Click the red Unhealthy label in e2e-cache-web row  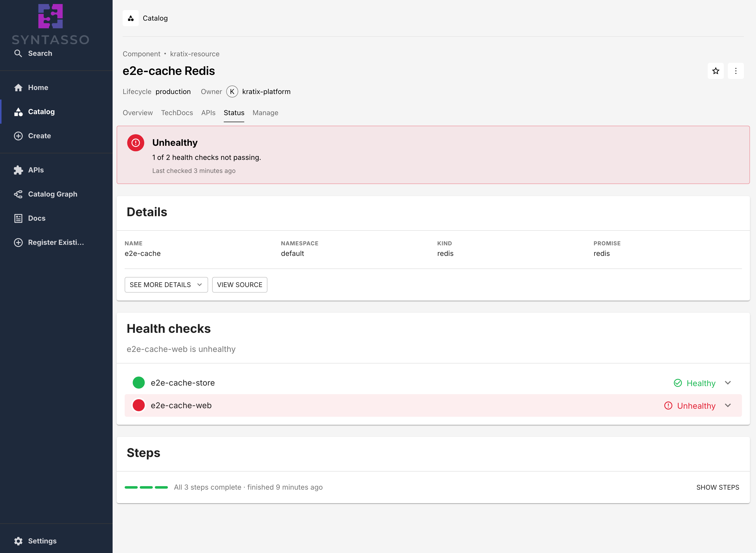tap(696, 406)
